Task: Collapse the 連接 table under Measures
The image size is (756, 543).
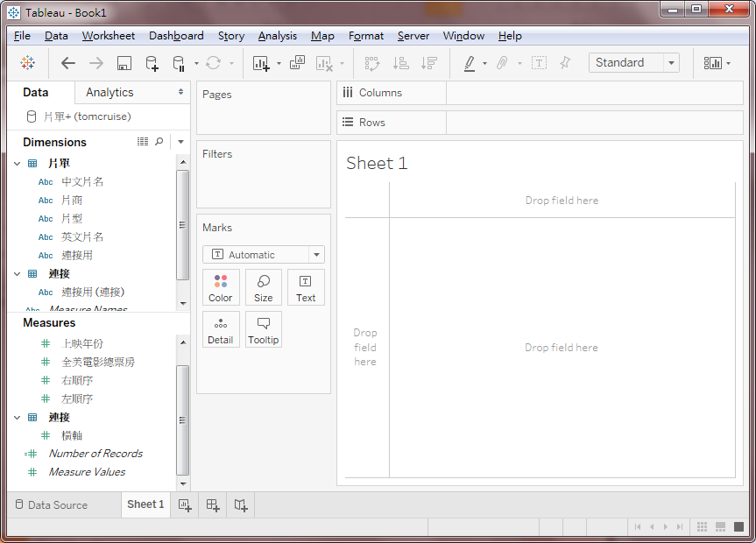Action: pyautogui.click(x=18, y=418)
